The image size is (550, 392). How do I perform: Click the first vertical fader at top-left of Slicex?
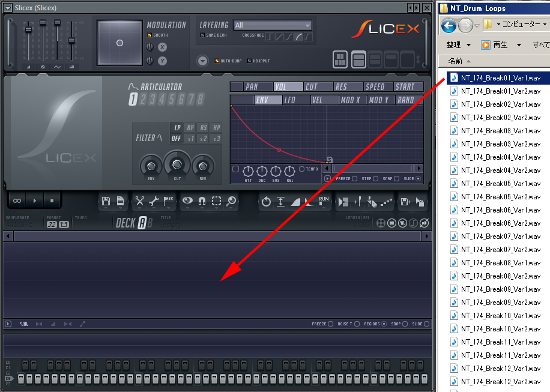28,29
